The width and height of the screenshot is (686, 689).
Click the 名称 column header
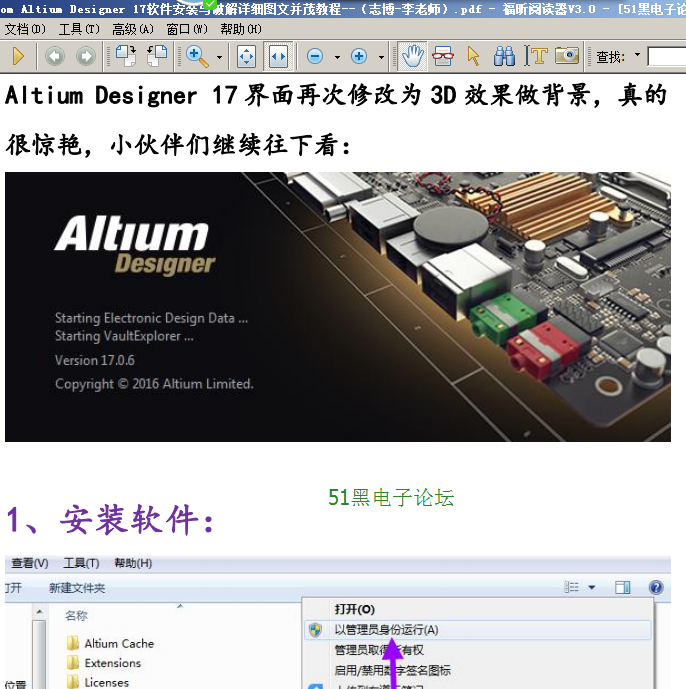coord(76,616)
